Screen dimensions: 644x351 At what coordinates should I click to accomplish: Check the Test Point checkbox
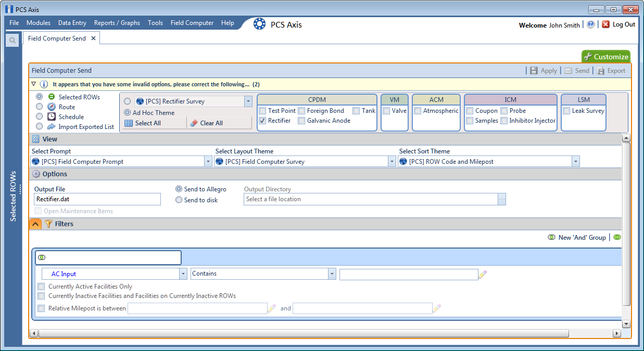tap(263, 111)
